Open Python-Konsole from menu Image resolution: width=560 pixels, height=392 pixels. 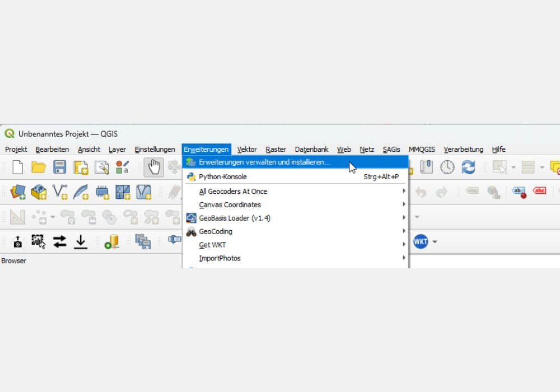pyautogui.click(x=295, y=177)
